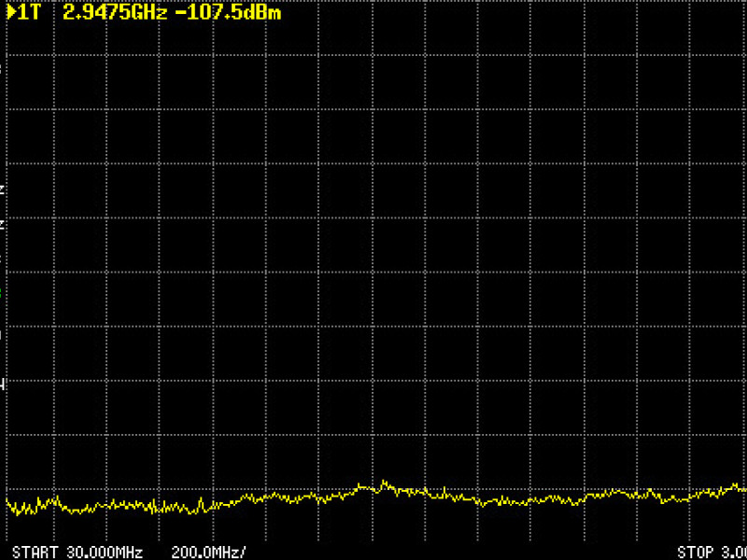Screen dimensions: 747x560
Task: Tap the -107.5dBm marker level readout
Action: 227,14
